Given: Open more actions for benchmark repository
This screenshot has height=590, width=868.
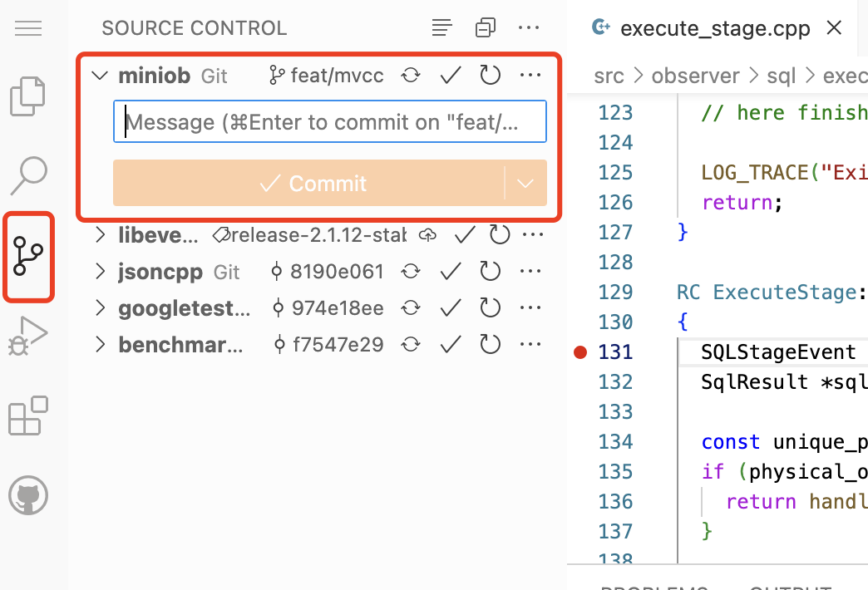Looking at the screenshot, I should coord(530,344).
